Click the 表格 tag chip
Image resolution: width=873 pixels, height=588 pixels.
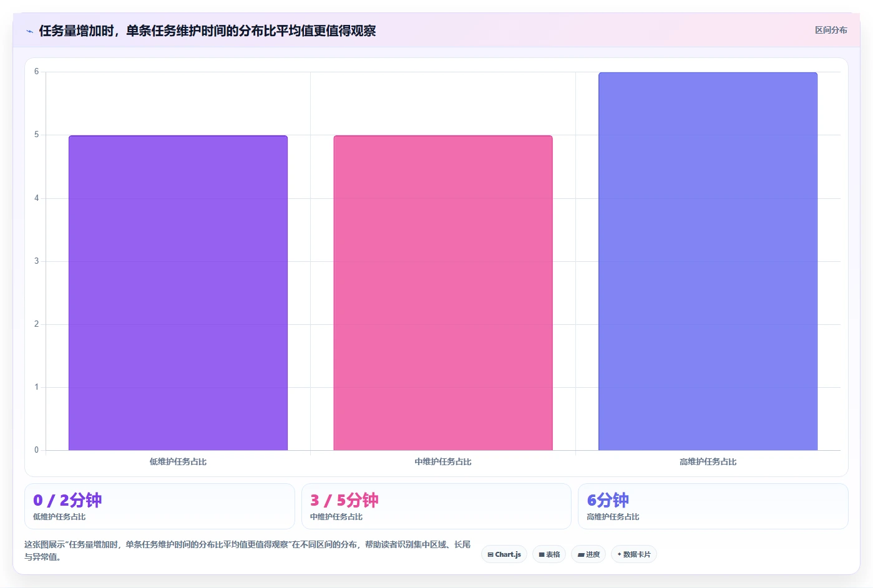549,554
